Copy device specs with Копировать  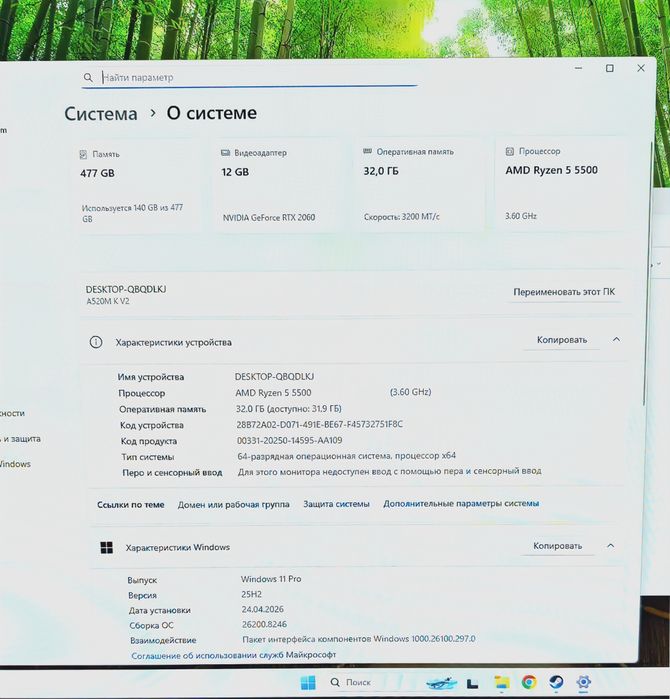[x=562, y=340]
